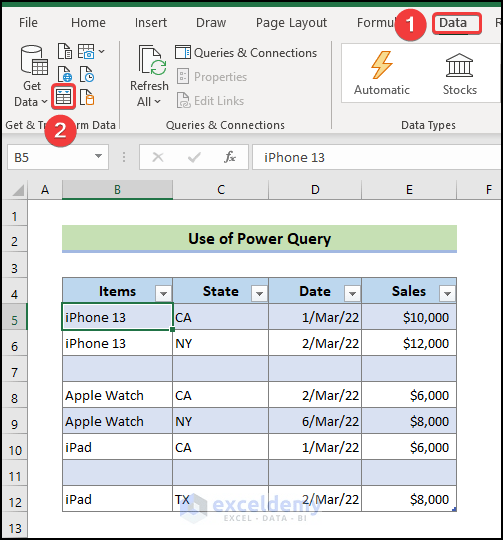Switch to the Home tab
The width and height of the screenshot is (503, 540).
88,23
